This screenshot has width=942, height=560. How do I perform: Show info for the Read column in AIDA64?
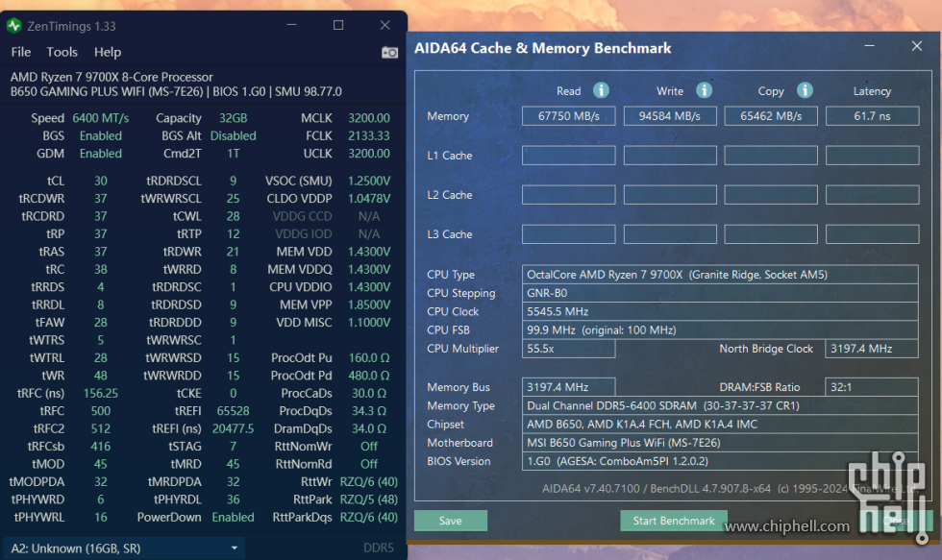click(x=601, y=90)
